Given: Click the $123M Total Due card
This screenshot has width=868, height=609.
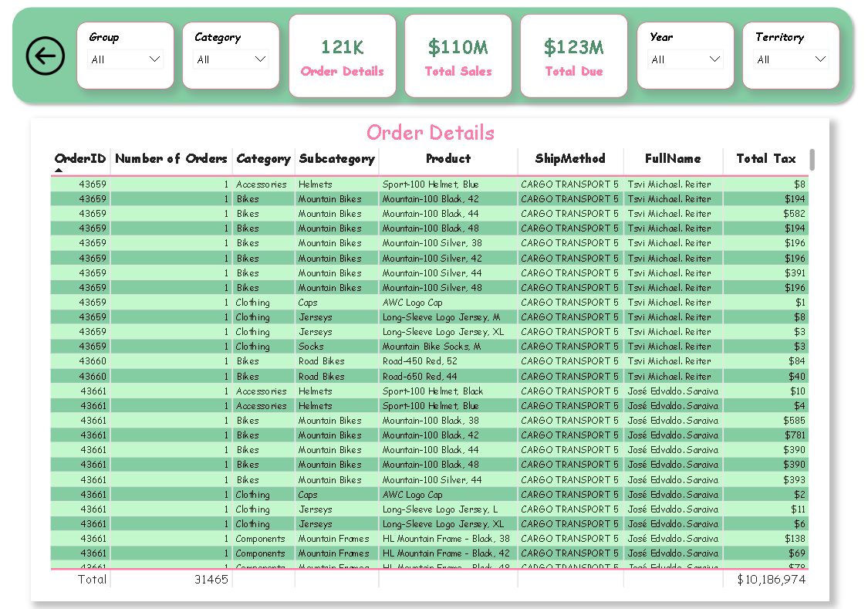Looking at the screenshot, I should pyautogui.click(x=573, y=56).
